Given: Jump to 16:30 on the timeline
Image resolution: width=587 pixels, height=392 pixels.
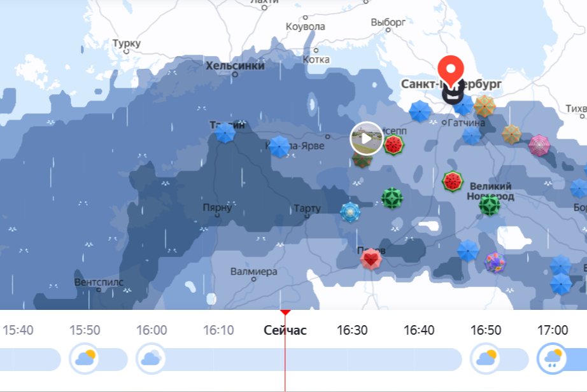Looking at the screenshot, I should [x=352, y=330].
